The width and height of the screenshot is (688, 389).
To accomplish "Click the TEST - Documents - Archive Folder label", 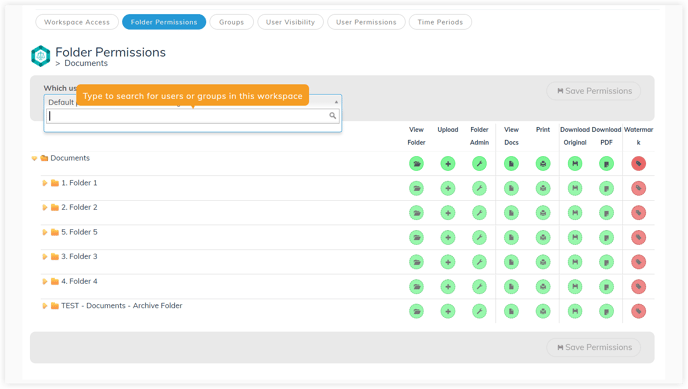I will [x=122, y=306].
